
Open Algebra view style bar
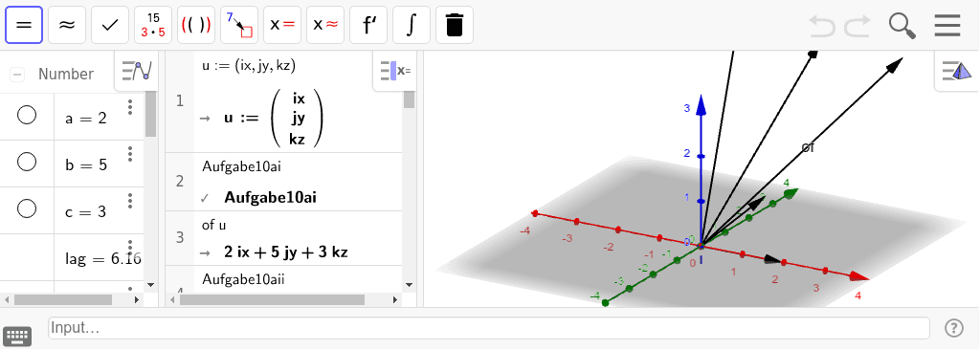[x=137, y=71]
